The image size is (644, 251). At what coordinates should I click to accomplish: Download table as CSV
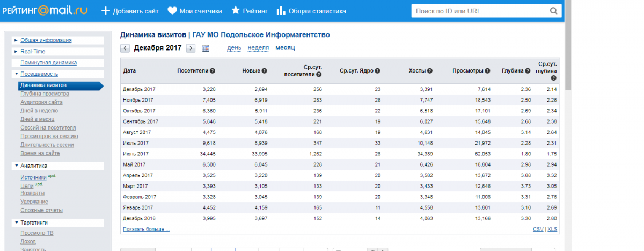[x=538, y=229]
